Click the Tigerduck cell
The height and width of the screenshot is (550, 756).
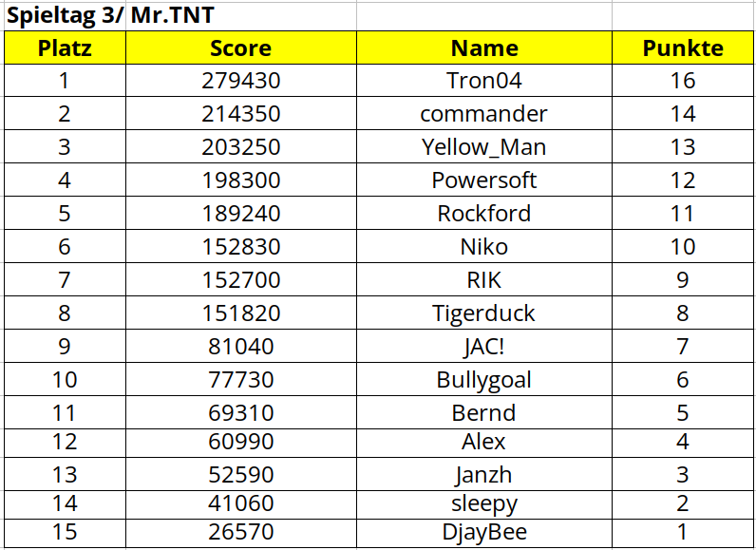[x=484, y=313]
